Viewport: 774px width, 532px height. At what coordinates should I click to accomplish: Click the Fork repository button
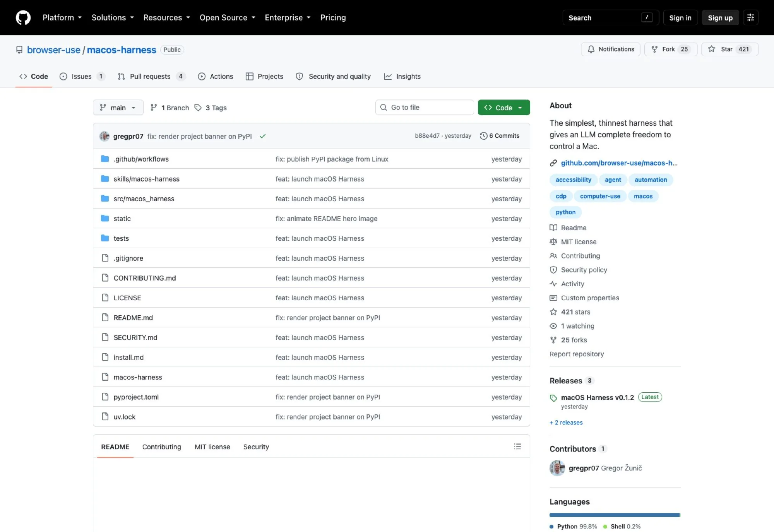pyautogui.click(x=670, y=49)
